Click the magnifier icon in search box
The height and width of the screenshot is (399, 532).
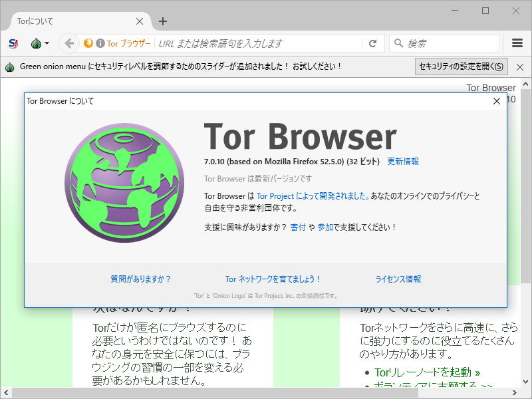[398, 43]
